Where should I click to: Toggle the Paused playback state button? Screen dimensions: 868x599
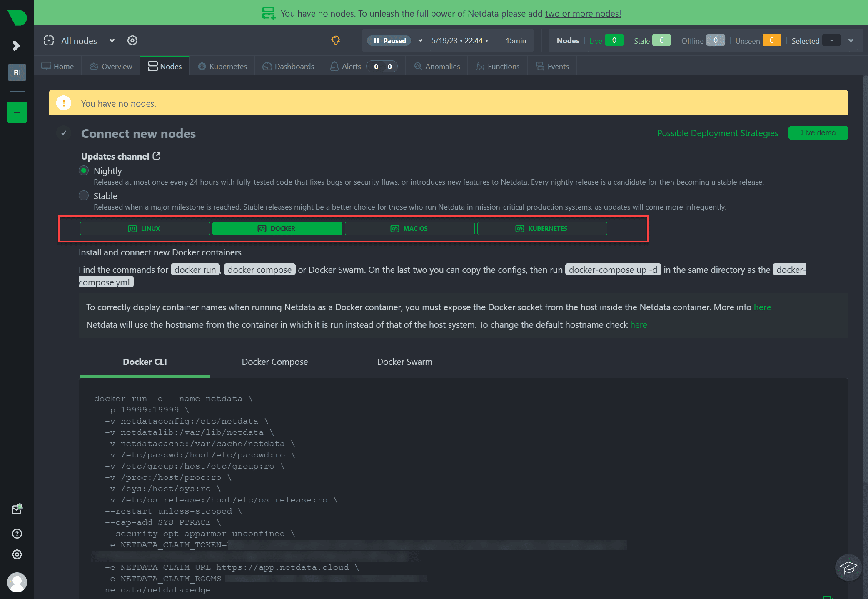coord(389,40)
